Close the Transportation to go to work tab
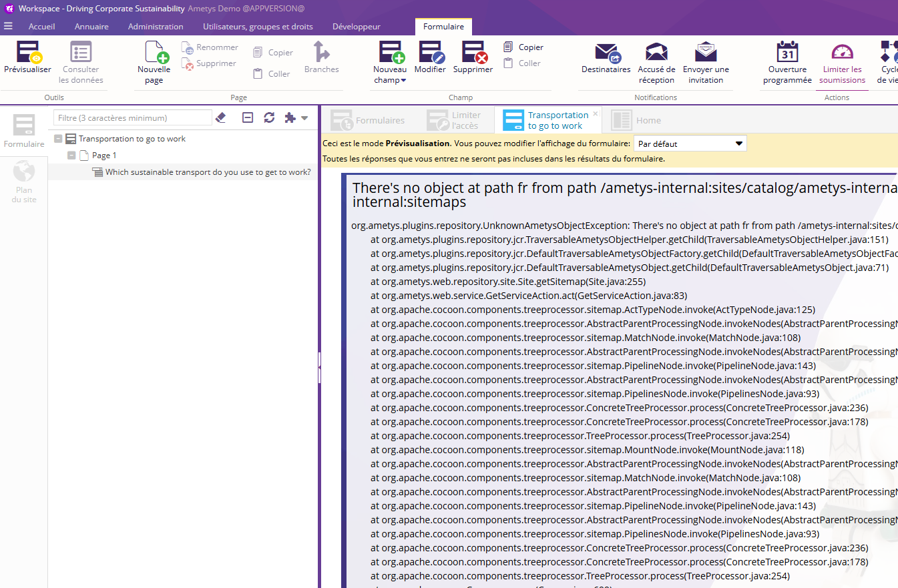This screenshot has height=588, width=898. (596, 114)
